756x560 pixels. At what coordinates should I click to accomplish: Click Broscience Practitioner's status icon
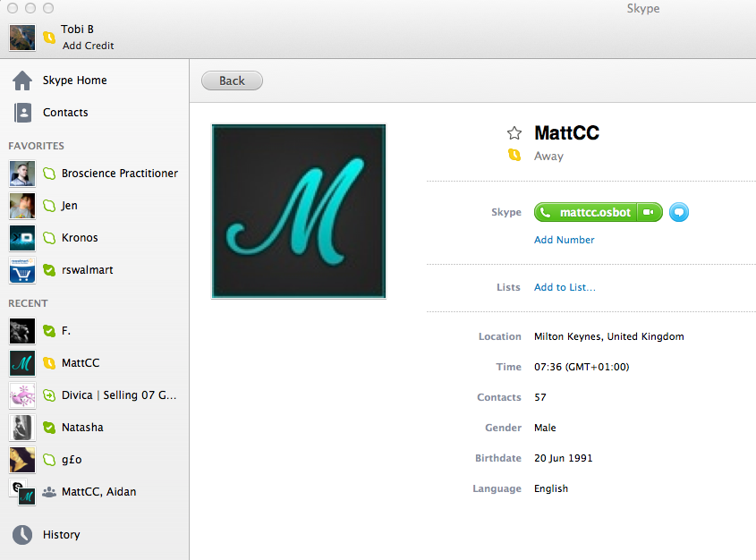49,174
